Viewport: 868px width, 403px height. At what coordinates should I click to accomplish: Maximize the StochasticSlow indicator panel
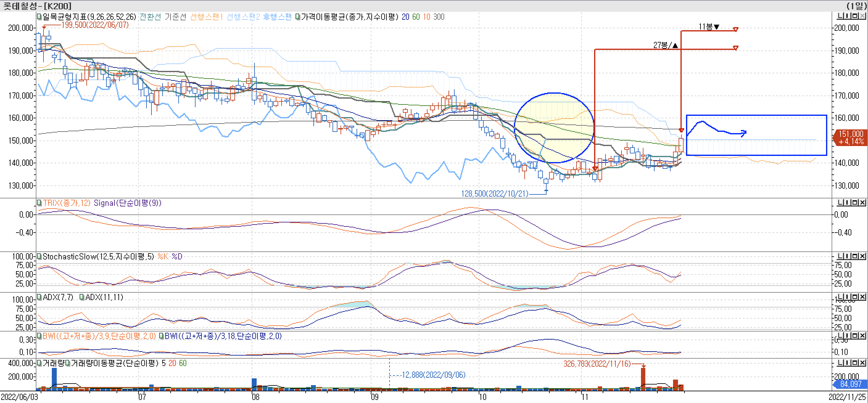(855, 256)
